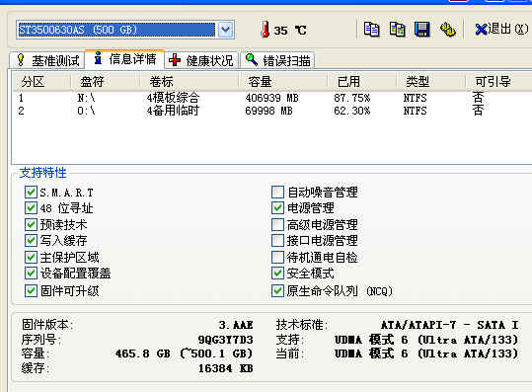532x392 pixels.
Task: Toggle the 写入缓存 checkbox
Action: [31, 240]
